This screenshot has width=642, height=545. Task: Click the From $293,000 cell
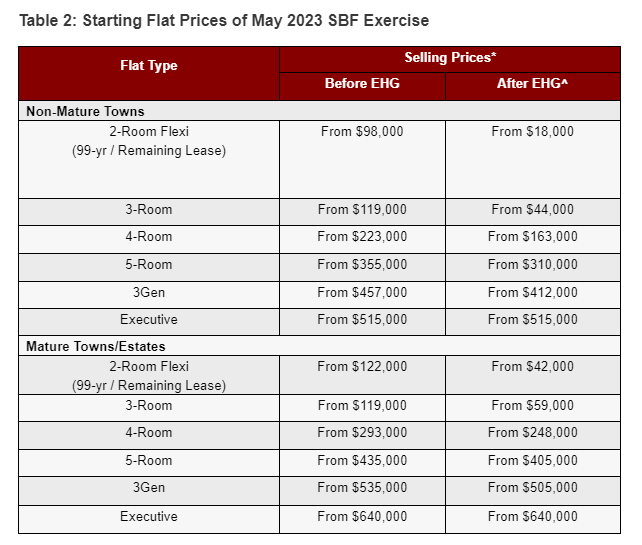point(362,435)
